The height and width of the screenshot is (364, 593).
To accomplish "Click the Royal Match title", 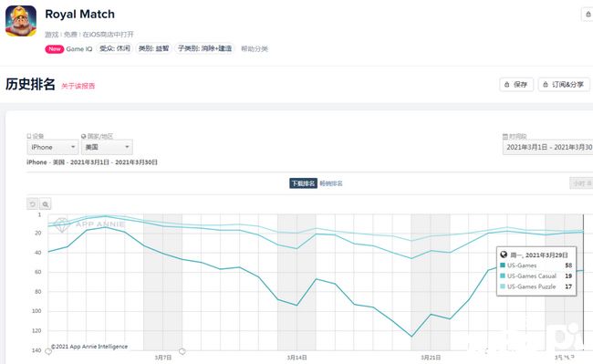I will coord(79,15).
